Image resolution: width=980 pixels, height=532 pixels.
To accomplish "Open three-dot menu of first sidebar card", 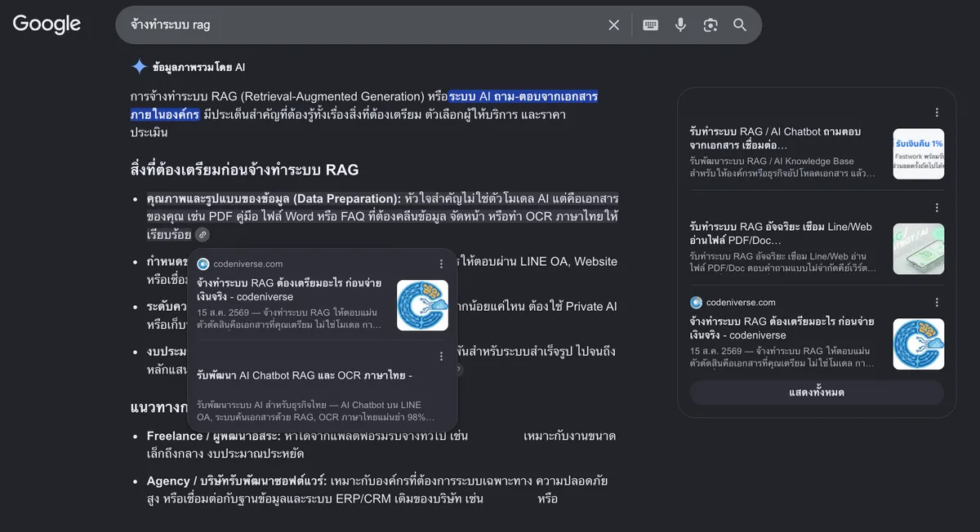I will pyautogui.click(x=937, y=113).
